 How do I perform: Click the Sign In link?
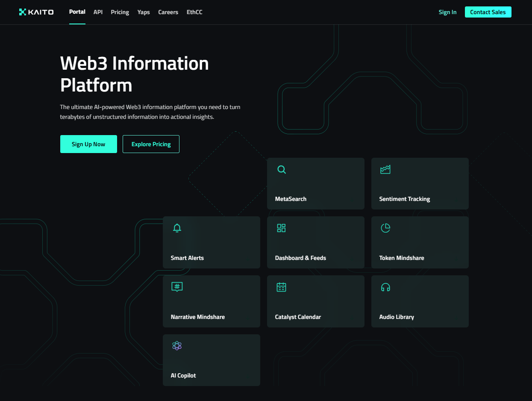(447, 12)
